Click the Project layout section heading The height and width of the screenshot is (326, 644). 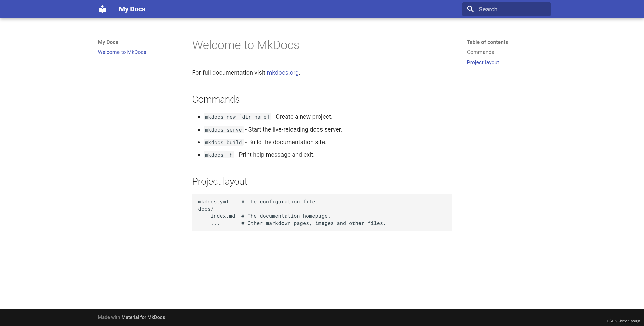coord(219,181)
